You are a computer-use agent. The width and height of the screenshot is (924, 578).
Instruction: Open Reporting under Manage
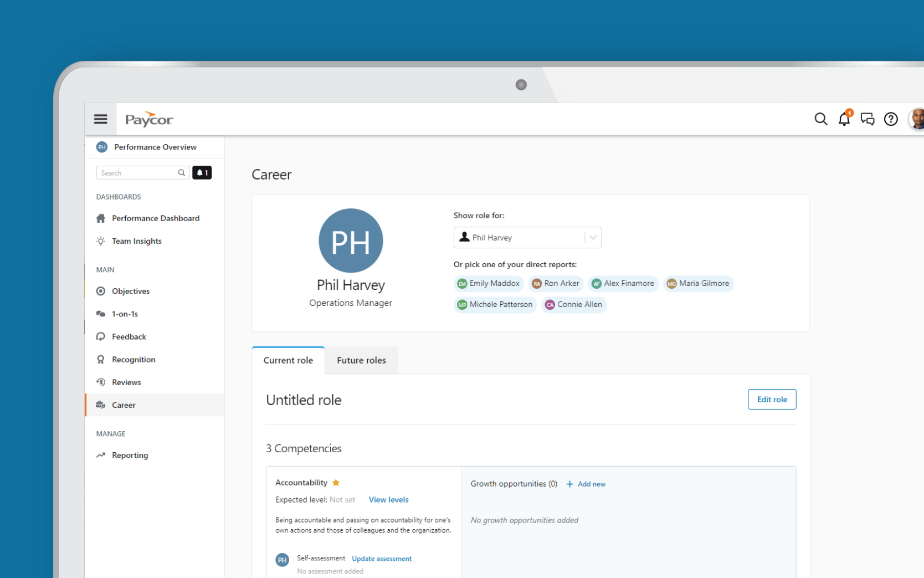click(130, 455)
